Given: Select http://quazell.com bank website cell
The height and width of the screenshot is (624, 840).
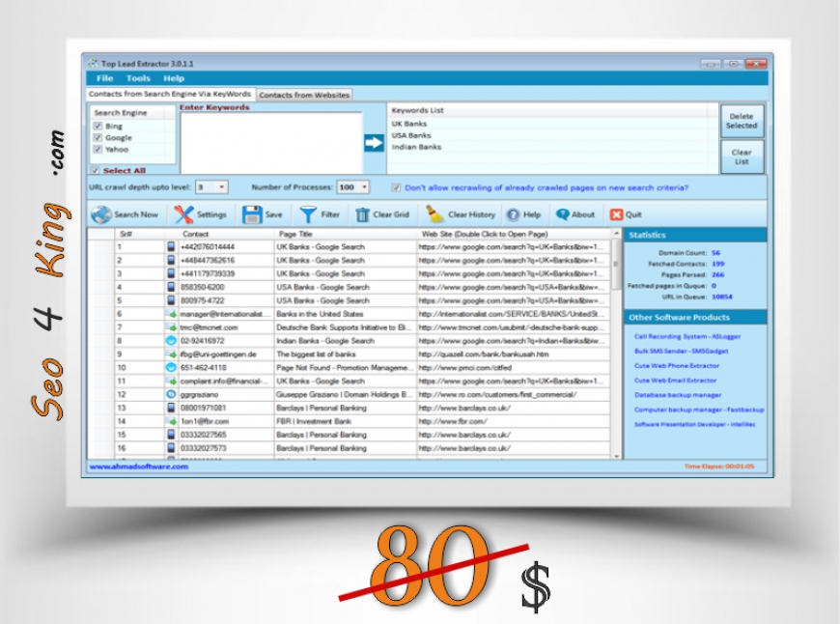Looking at the screenshot, I should point(514,355).
